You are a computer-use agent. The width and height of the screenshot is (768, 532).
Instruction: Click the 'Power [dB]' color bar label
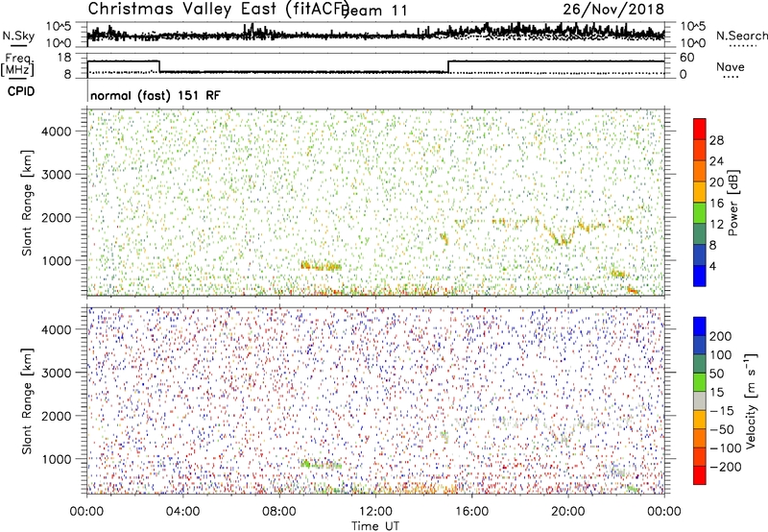732,203
